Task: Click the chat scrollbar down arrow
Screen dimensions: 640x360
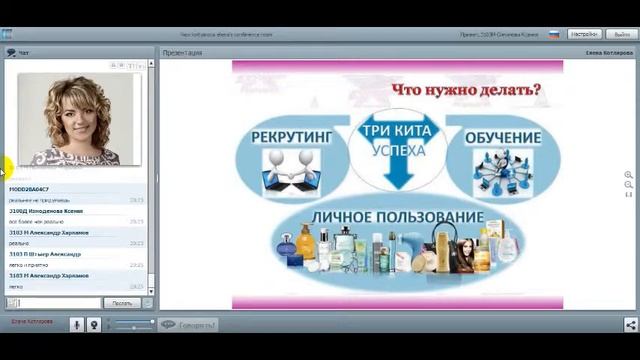Action: coord(151,291)
